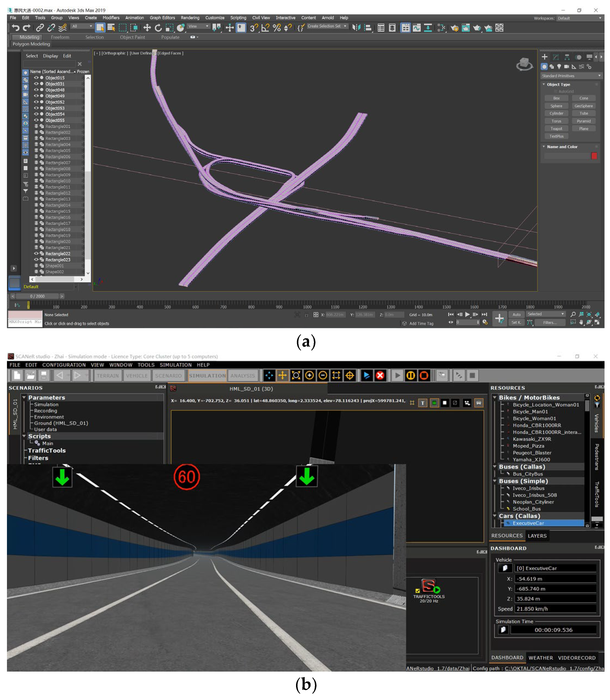
Task: Click the Zoom in magnifier icon in SCANeR toolbar
Action: (x=310, y=376)
